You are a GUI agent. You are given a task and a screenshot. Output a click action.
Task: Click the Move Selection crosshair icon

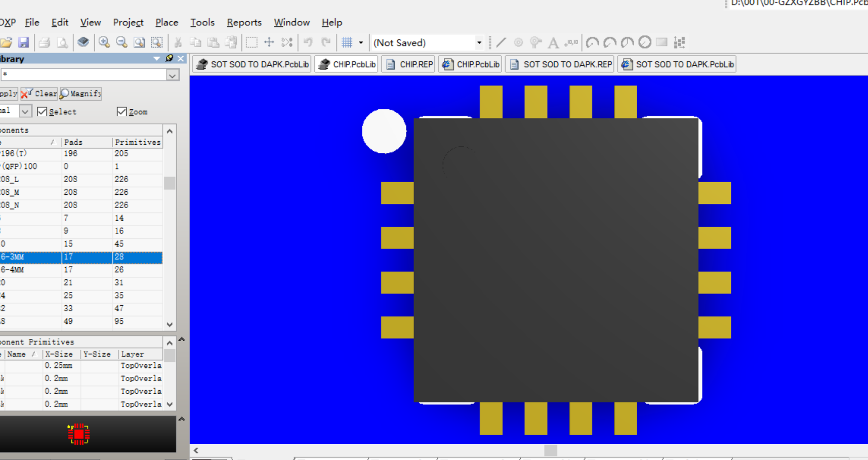coord(269,43)
